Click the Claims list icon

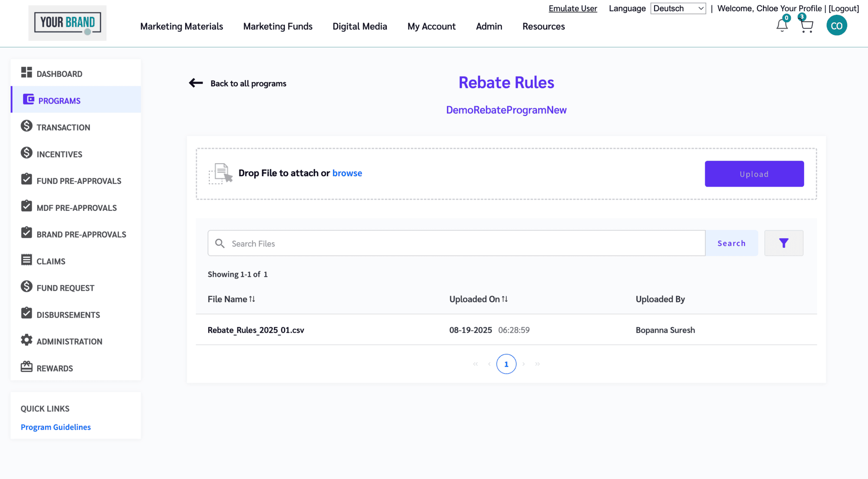tap(26, 260)
